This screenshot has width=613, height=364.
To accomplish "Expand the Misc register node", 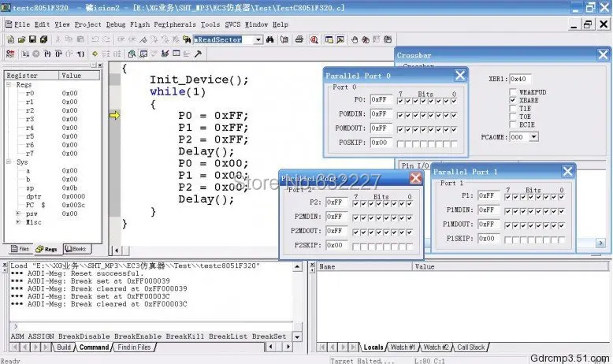I will point(17,222).
